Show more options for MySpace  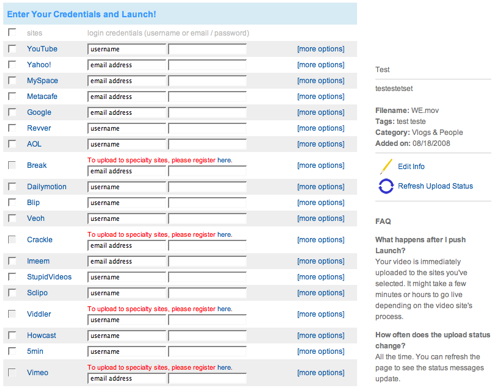point(321,81)
